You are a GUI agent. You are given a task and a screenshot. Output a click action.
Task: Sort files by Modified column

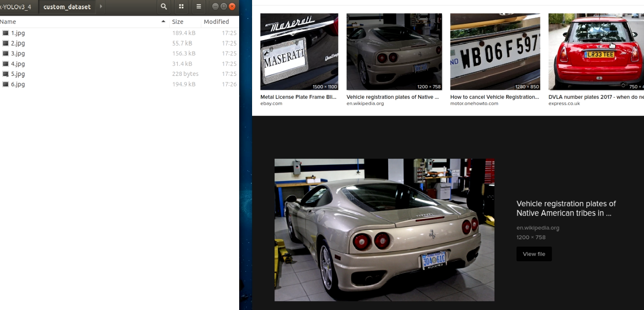[x=216, y=22]
